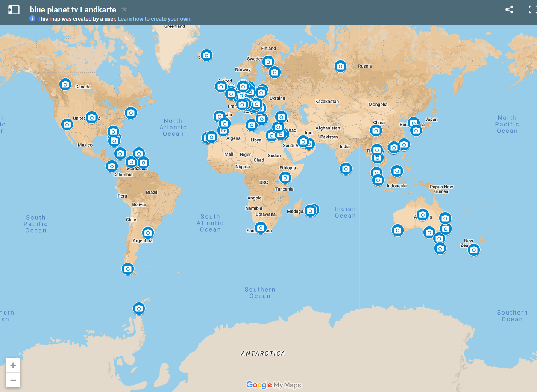Star the blue planet tv Landkarte map
Screen dimensions: 537x392
pos(124,9)
